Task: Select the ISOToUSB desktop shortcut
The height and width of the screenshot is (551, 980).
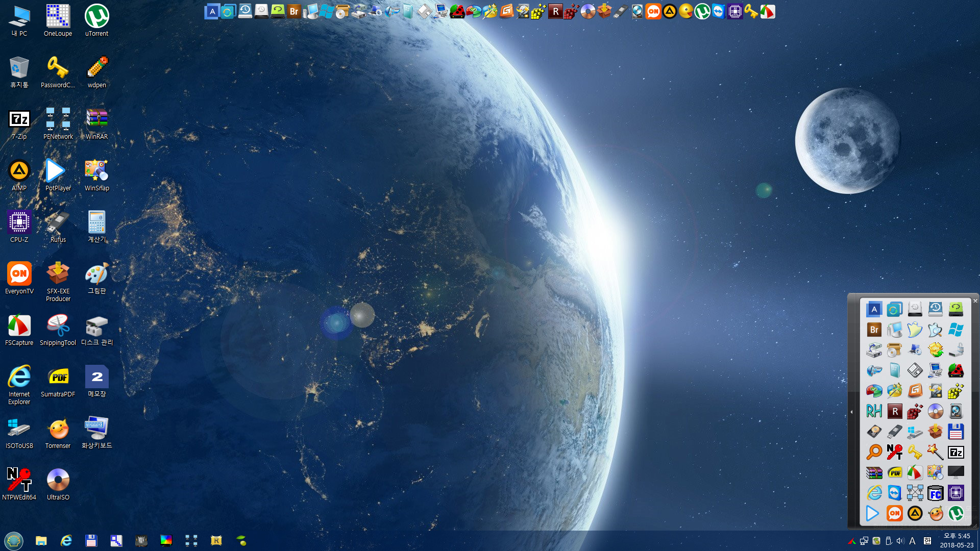Action: 19,433
